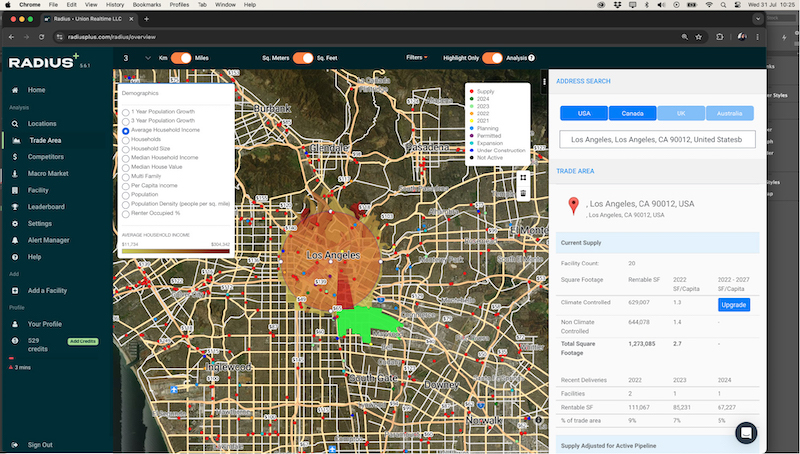Toggle the Sq. Meters / Sq. Feet switch
This screenshot has height=454, width=800.
(x=302, y=58)
